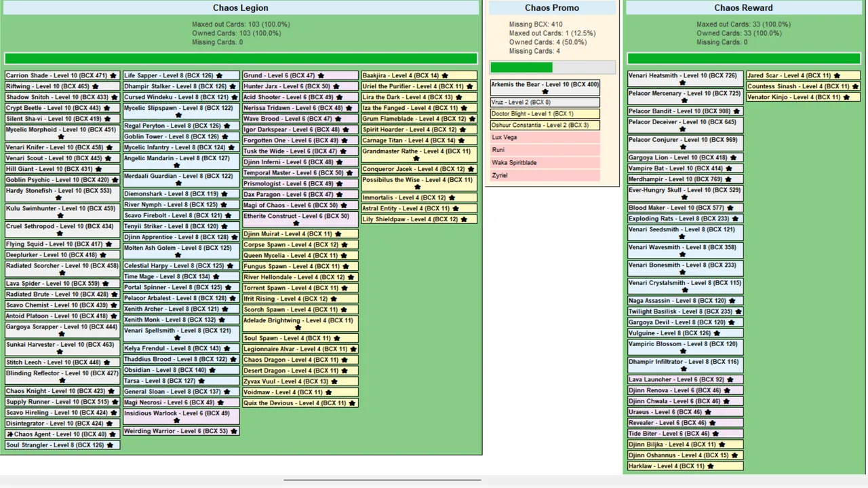Viewport: 868px width, 488px height.
Task: Click the star beside Weirding Warrior
Action: (x=235, y=431)
